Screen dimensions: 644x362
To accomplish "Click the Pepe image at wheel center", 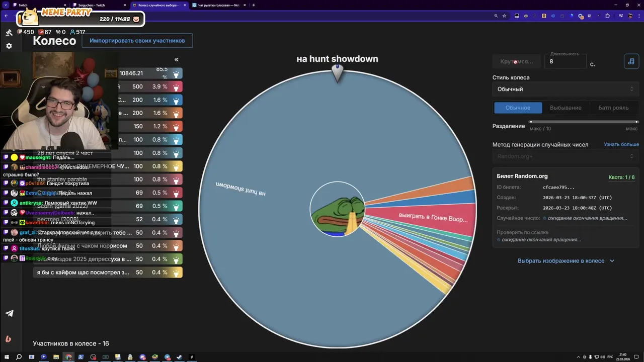I will 337,210.
